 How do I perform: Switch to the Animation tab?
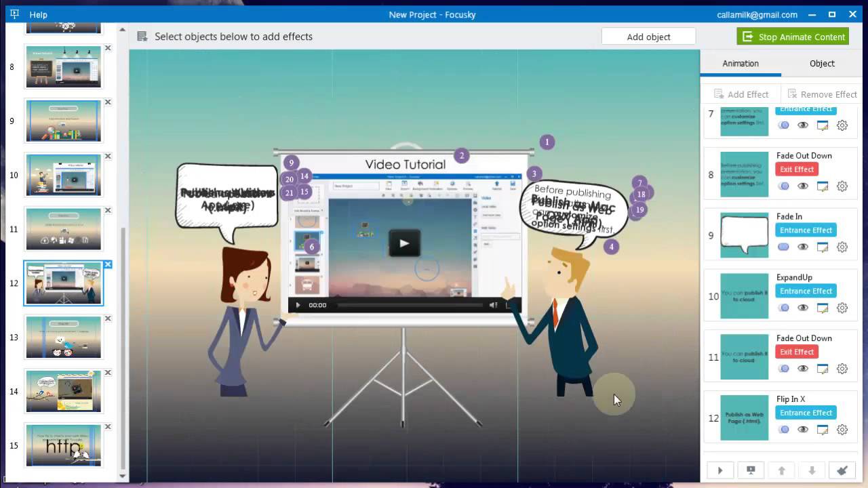[x=741, y=63]
